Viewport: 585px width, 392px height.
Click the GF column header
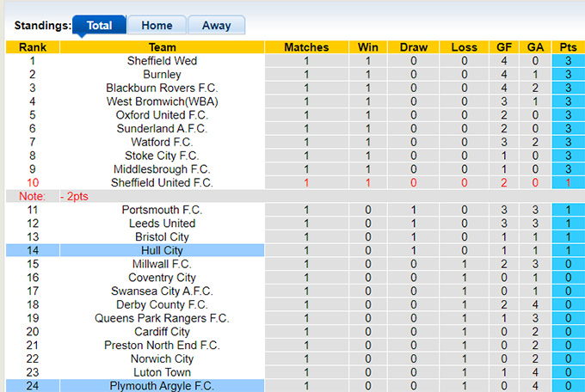click(x=504, y=47)
